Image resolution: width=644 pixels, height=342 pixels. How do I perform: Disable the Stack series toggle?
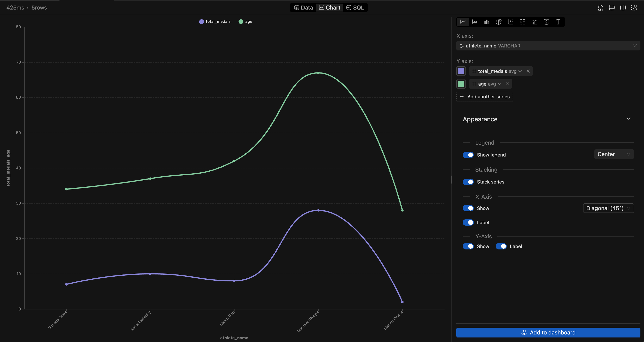[x=468, y=182]
